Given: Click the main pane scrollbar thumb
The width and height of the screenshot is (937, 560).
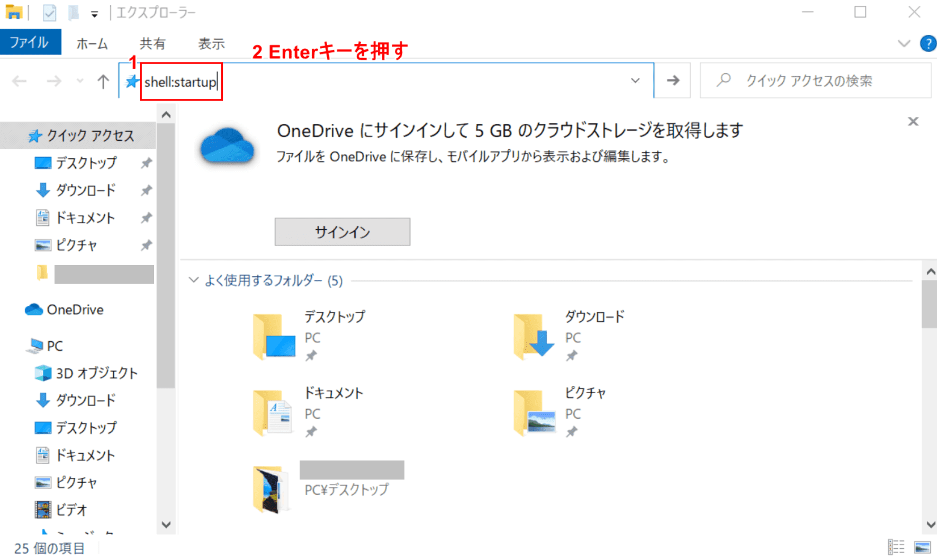Looking at the screenshot, I should [x=929, y=304].
